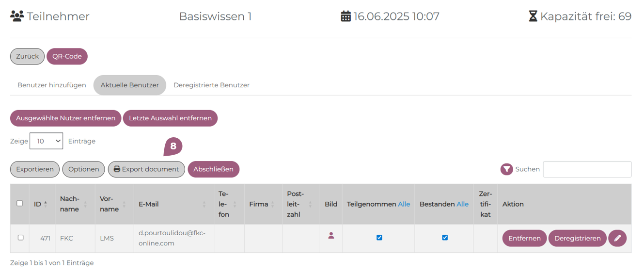Click the Alle link next to Teilgenommen
The width and height of the screenshot is (644, 275).
coord(404,204)
